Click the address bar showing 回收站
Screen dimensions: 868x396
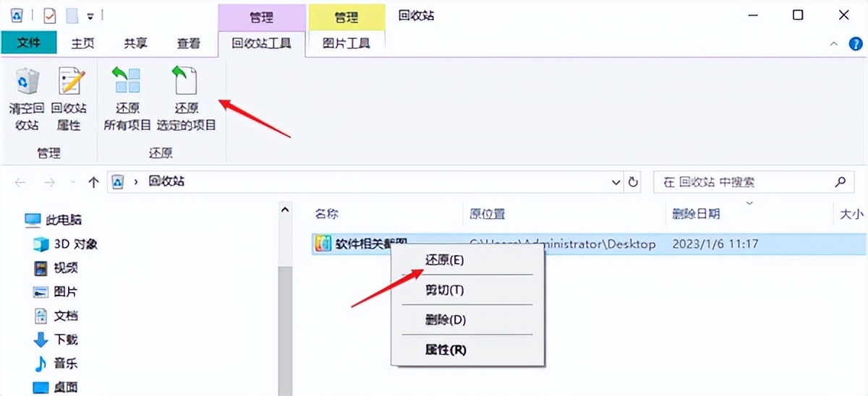click(365, 182)
